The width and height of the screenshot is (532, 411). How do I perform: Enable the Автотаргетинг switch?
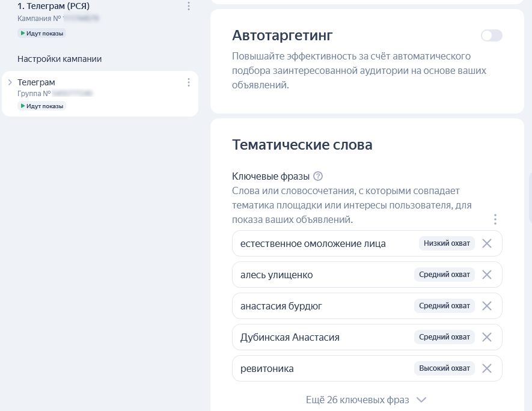click(x=491, y=35)
